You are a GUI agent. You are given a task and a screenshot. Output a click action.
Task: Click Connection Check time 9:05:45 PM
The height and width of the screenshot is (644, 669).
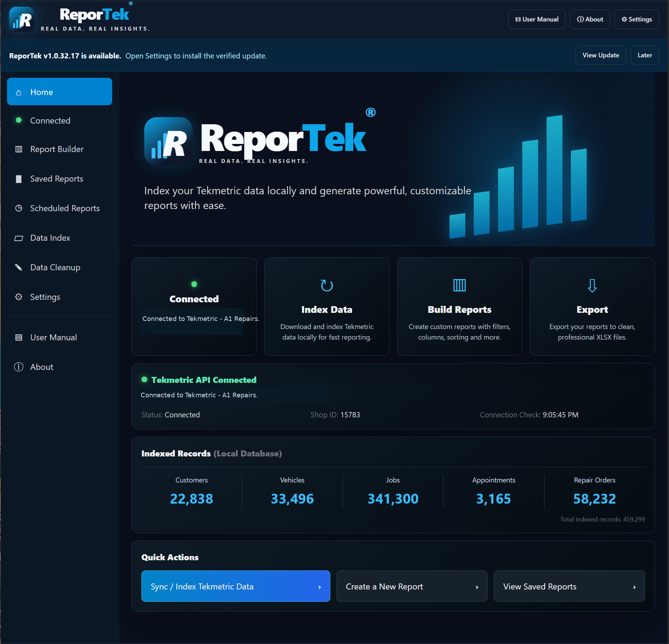click(x=560, y=415)
